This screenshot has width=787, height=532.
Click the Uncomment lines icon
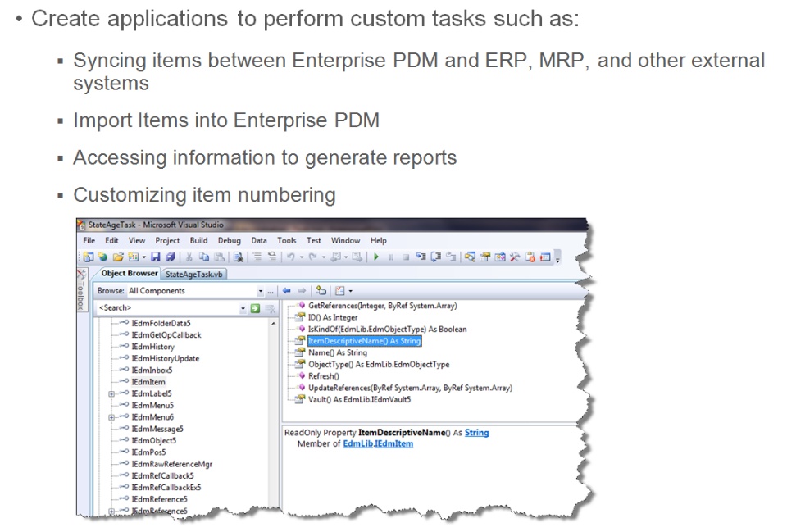272,257
